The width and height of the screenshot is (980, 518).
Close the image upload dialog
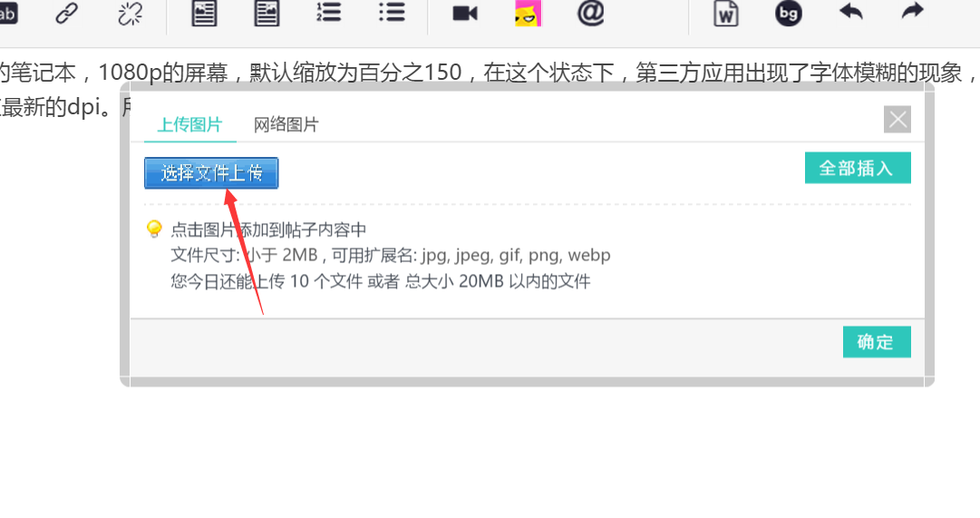point(898,120)
